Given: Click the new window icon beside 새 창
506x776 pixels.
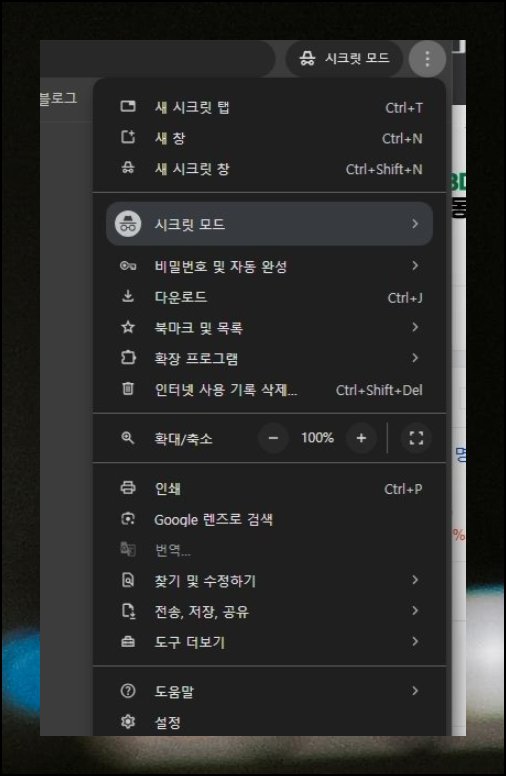Looking at the screenshot, I should tap(128, 137).
